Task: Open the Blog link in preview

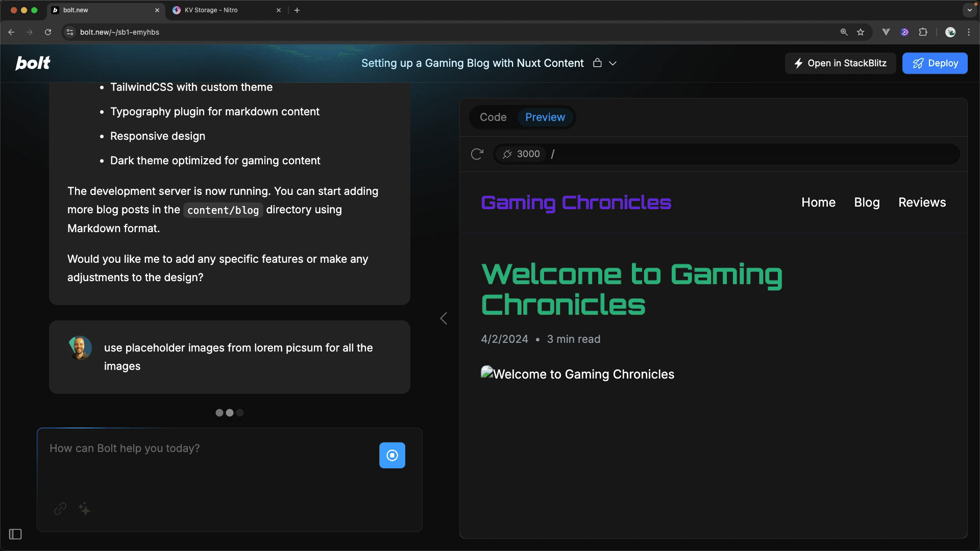Action: (867, 203)
